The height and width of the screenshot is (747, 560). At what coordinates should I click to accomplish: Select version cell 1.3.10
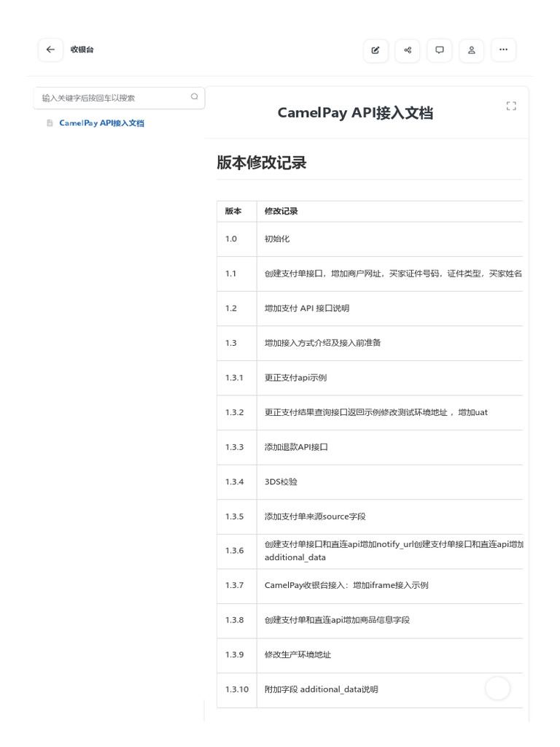coord(237,690)
